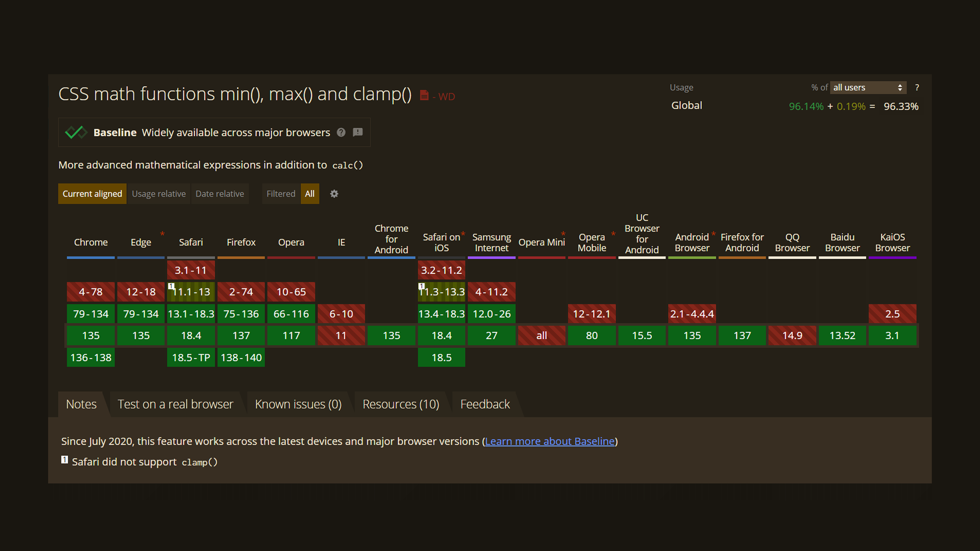Click the Android Browser column header
The width and height of the screenshot is (980, 551).
pyautogui.click(x=692, y=242)
